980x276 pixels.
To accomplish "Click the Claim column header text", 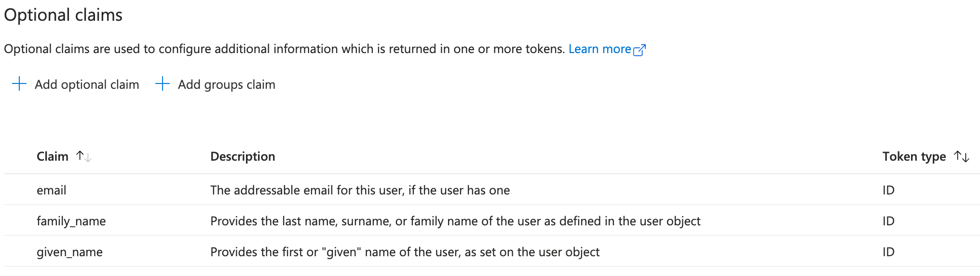I will (53, 156).
